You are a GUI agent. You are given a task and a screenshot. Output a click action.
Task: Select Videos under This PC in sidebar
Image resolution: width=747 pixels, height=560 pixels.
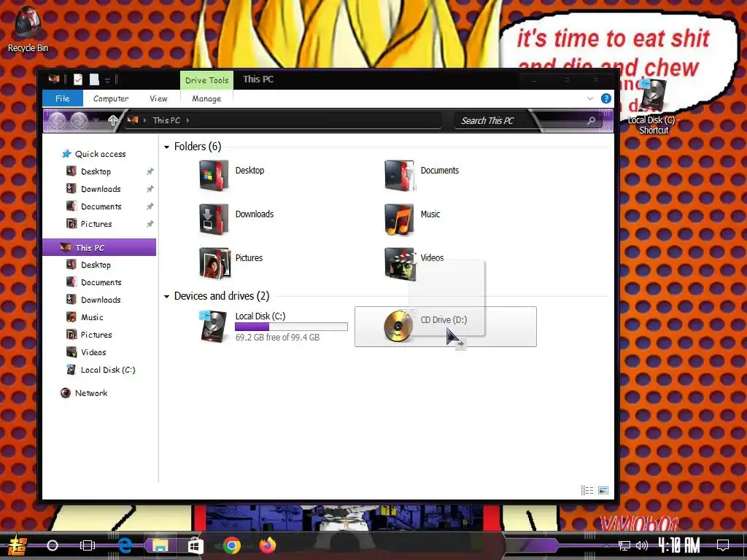93,352
